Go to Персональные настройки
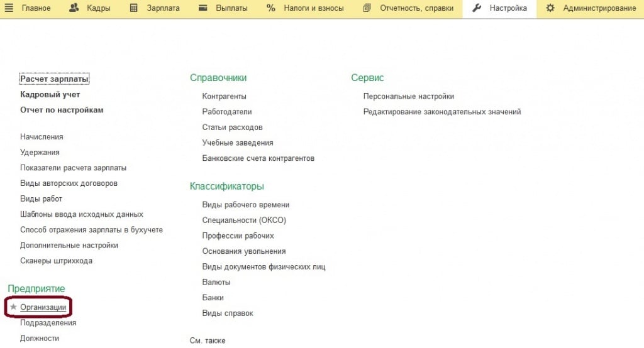644x348 pixels. pos(408,97)
